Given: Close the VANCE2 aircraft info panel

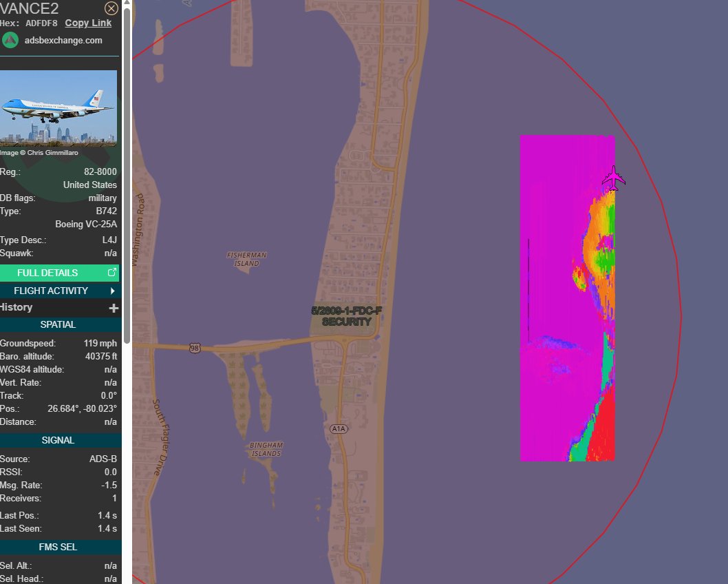Looking at the screenshot, I should click(x=111, y=8).
